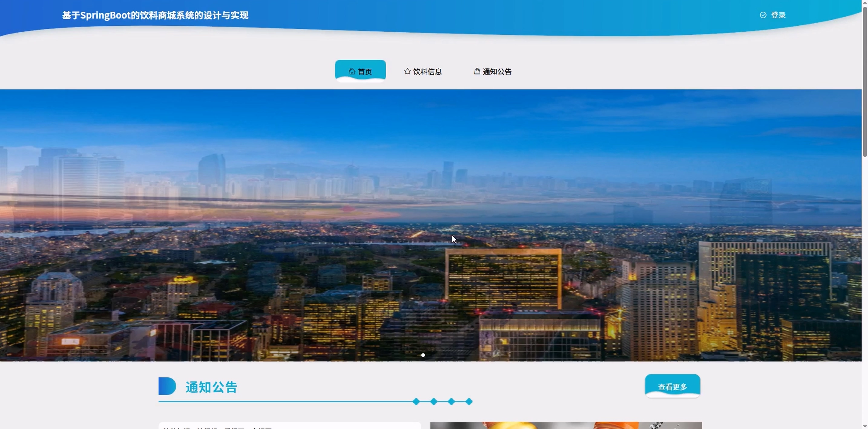Click last diamond marker on divider line
The image size is (868, 429).
click(x=469, y=401)
